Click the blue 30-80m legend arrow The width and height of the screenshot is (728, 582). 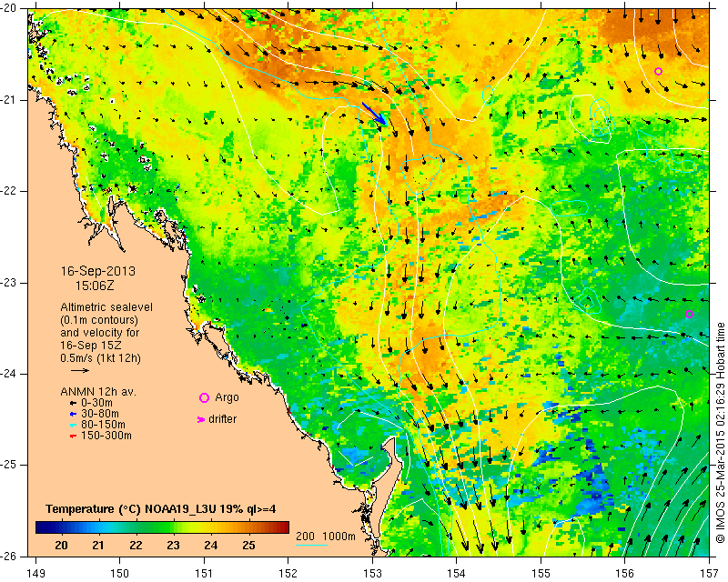click(x=73, y=414)
